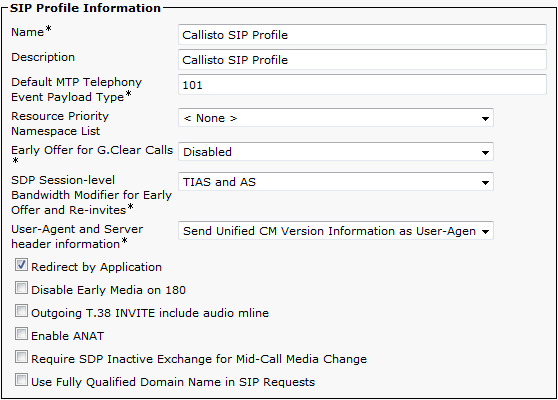Focus the Description input box
The image size is (558, 400).
(x=362, y=59)
